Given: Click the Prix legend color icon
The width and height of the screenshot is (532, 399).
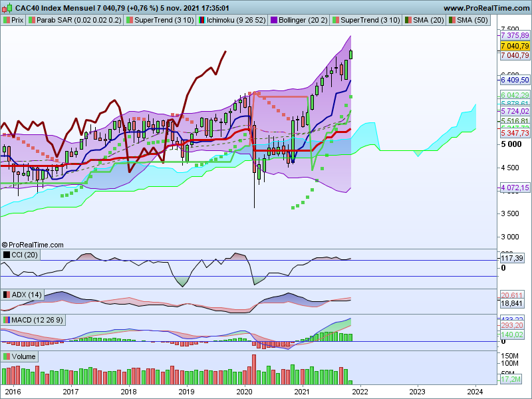Looking at the screenshot, I should 6,20.
